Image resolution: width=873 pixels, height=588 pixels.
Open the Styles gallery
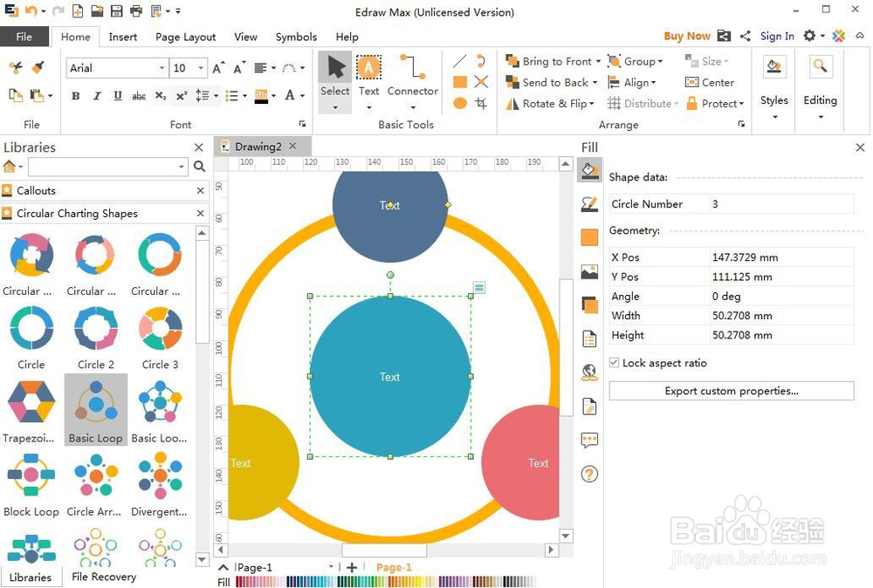point(773,86)
